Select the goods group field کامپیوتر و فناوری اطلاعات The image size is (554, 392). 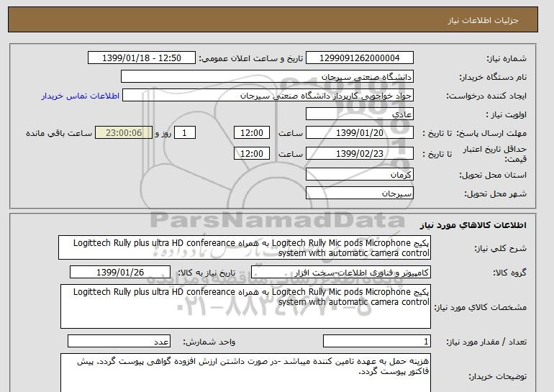click(x=341, y=273)
